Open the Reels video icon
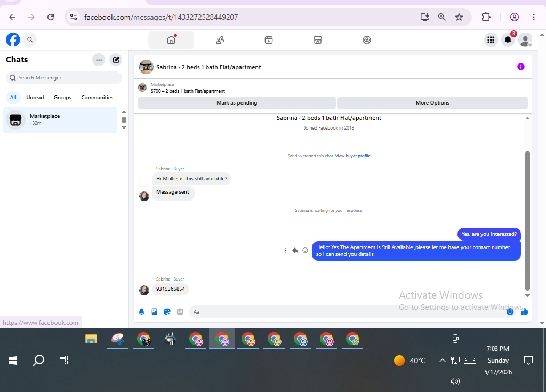Screen dimensions: 546x392 269,40
